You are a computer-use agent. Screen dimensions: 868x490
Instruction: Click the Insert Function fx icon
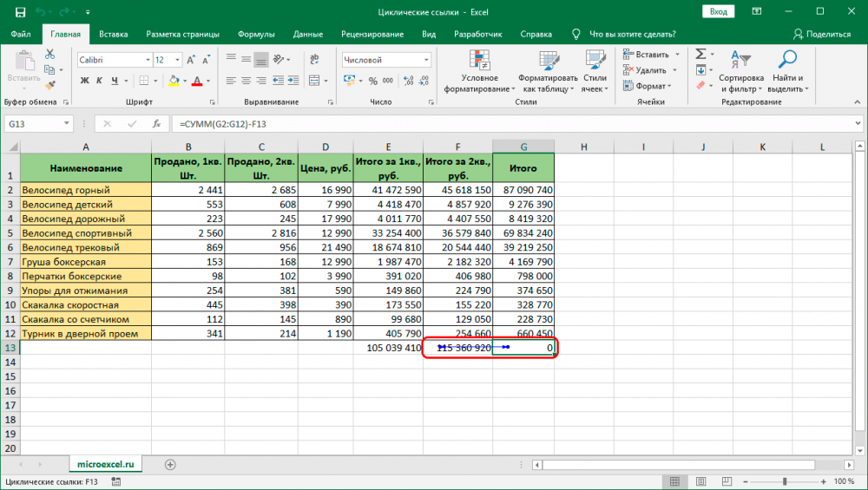pos(156,124)
